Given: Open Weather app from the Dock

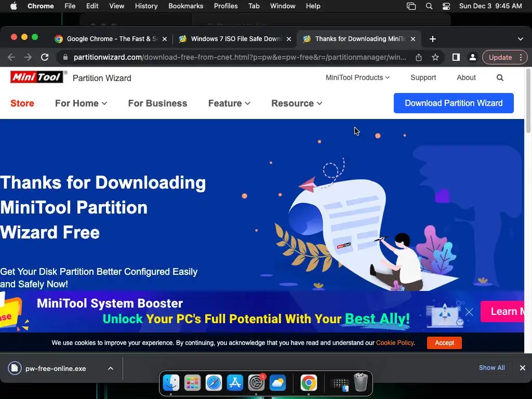Looking at the screenshot, I should point(278,383).
